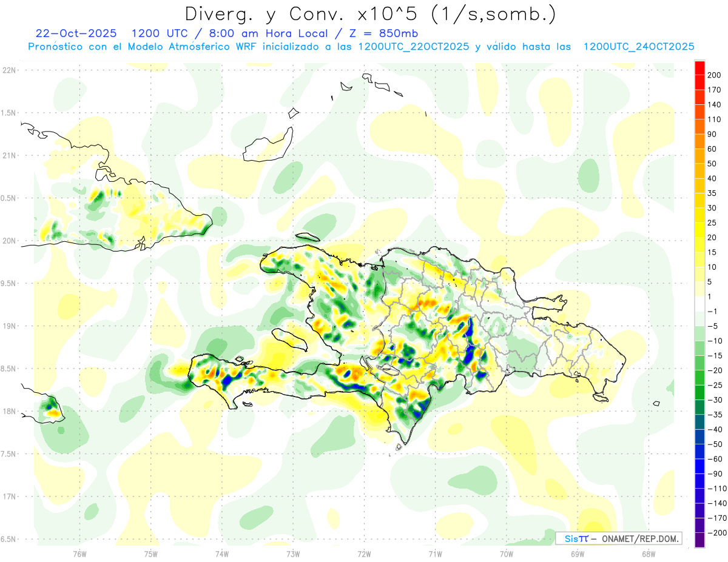Click the longitude label '76W'
Image resolution: width=728 pixels, height=562 pixels.
pyautogui.click(x=79, y=554)
